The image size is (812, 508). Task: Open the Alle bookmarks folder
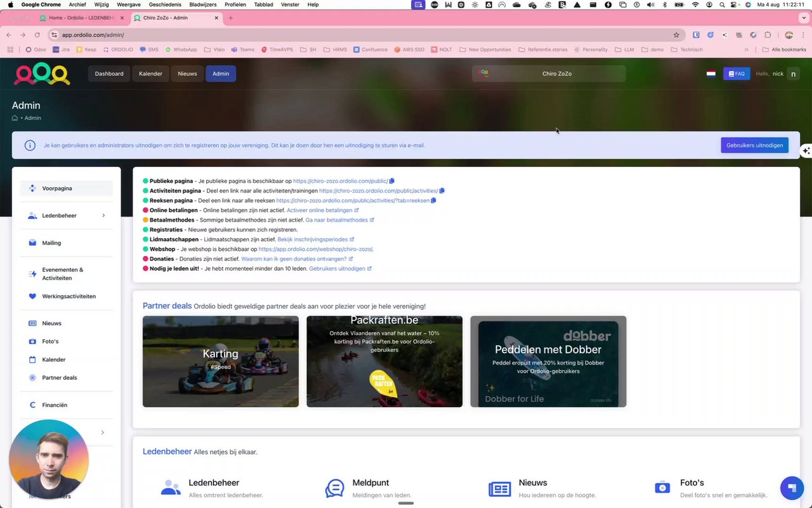784,50
